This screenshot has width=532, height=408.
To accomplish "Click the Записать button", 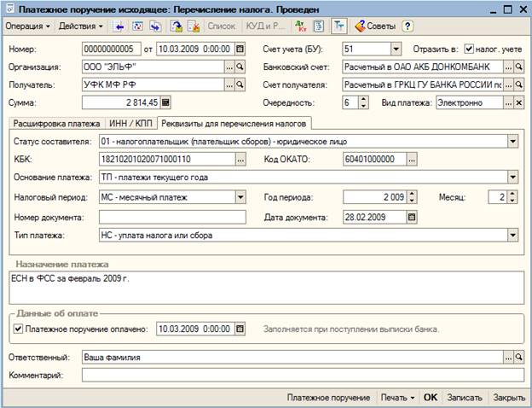I will [x=465, y=398].
